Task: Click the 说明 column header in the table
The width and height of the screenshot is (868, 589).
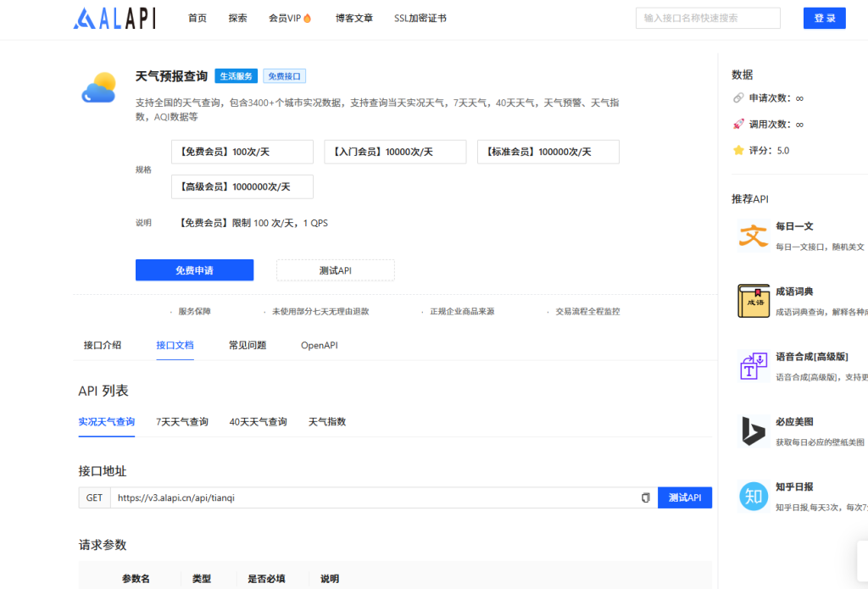Action: point(330,579)
